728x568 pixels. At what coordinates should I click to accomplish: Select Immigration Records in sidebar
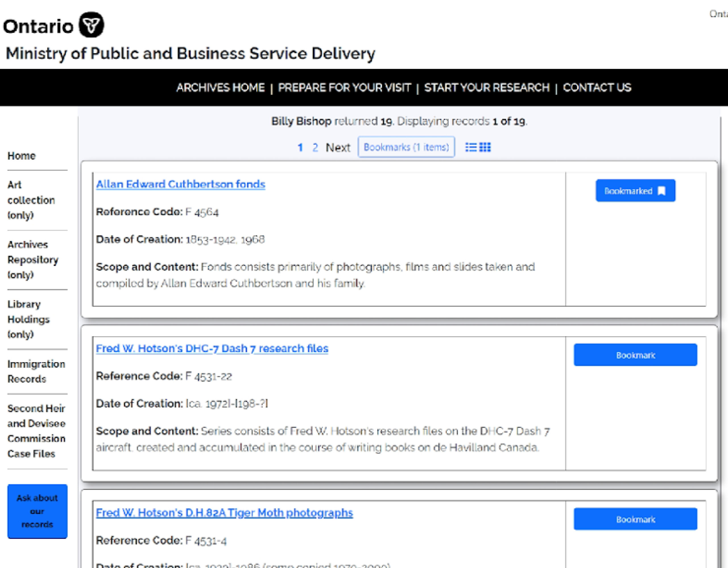pyautogui.click(x=36, y=371)
